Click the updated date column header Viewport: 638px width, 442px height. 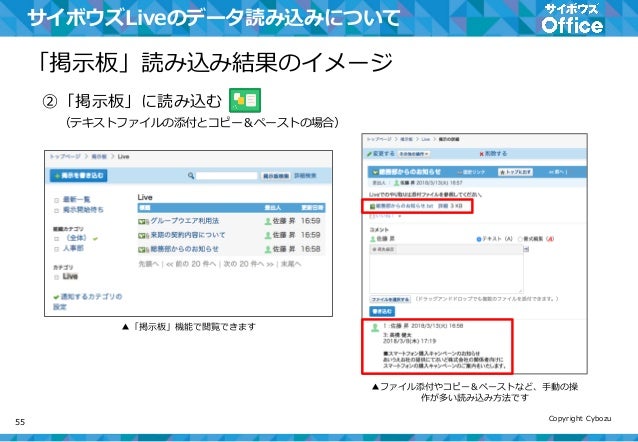(x=312, y=208)
